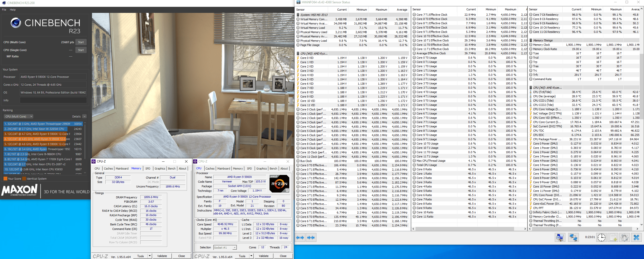Click HWiNFO collapse-columns inward arrows icon
Viewport: 644px width, 259px height.
pos(311,238)
